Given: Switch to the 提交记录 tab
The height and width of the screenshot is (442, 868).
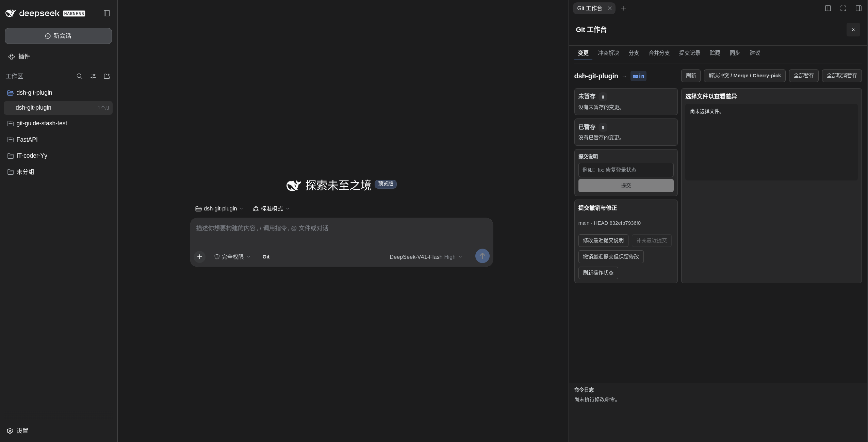Looking at the screenshot, I should (x=689, y=53).
